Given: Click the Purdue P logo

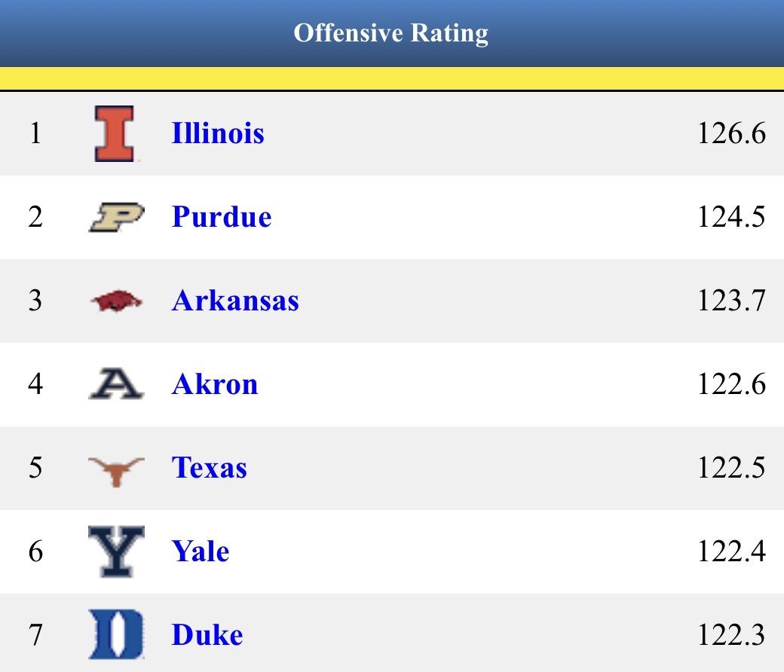Looking at the screenshot, I should (x=115, y=218).
